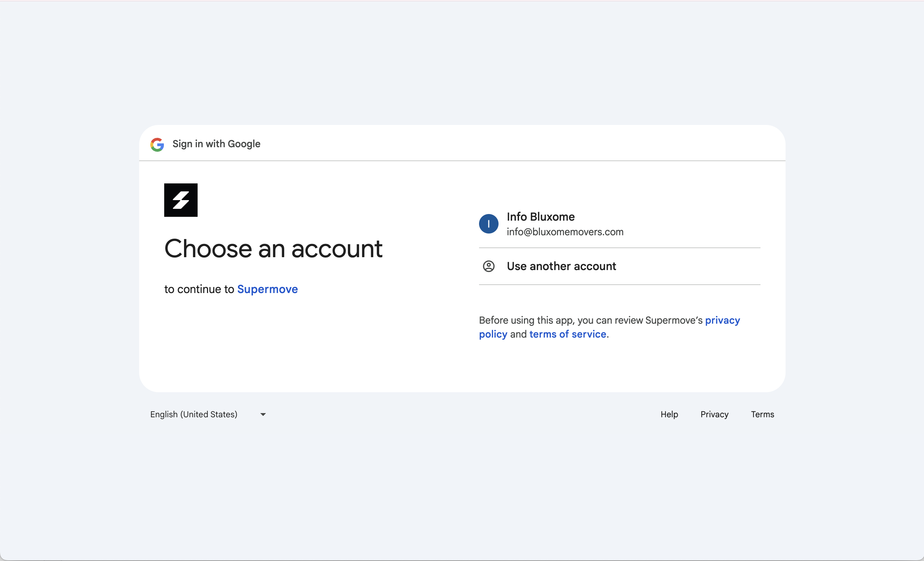
Task: Click the info@bluxomemovers.com email address
Action: pos(565,232)
